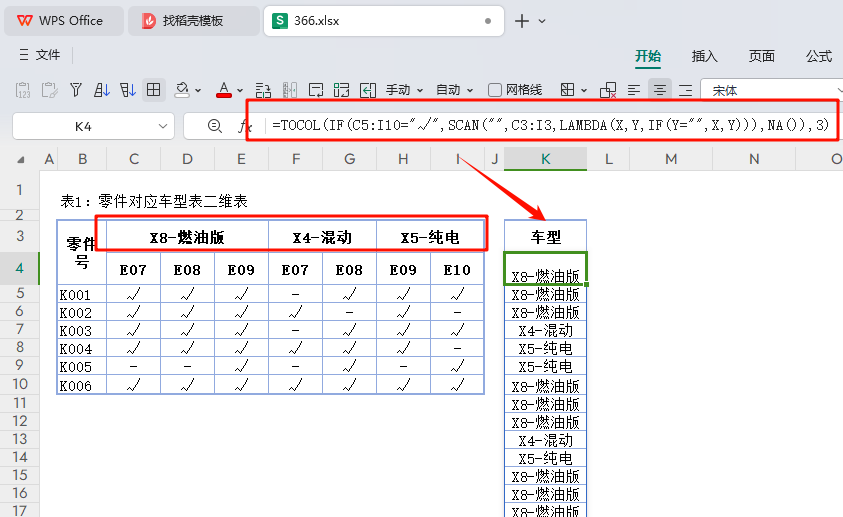
Task: Click inside the formula bar text
Action: pyautogui.click(x=551, y=125)
